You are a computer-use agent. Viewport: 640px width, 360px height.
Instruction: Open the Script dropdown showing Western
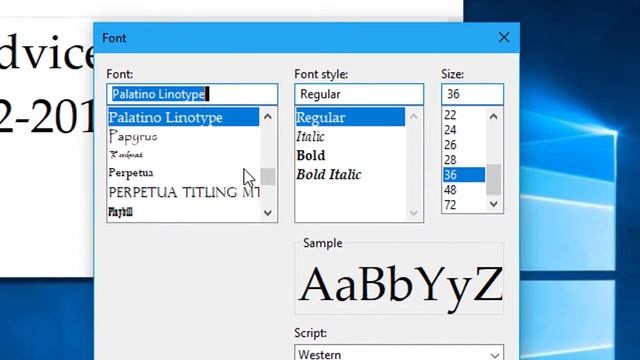399,354
